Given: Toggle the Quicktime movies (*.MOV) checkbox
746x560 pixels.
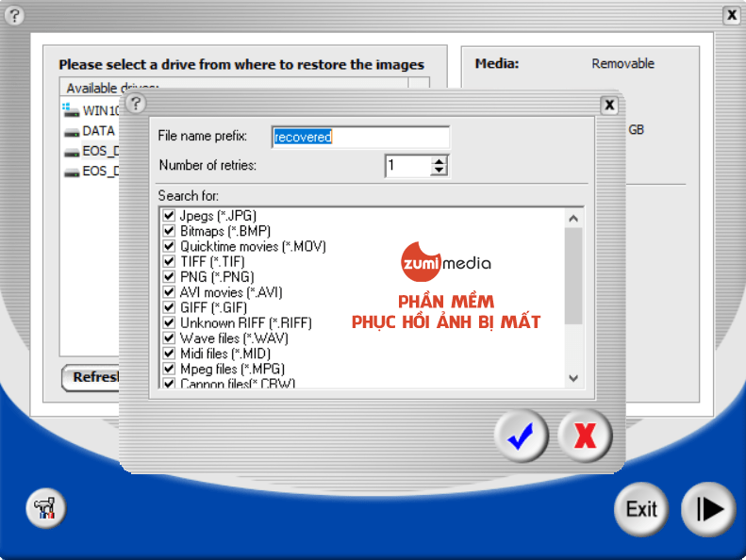Looking at the screenshot, I should [x=169, y=246].
